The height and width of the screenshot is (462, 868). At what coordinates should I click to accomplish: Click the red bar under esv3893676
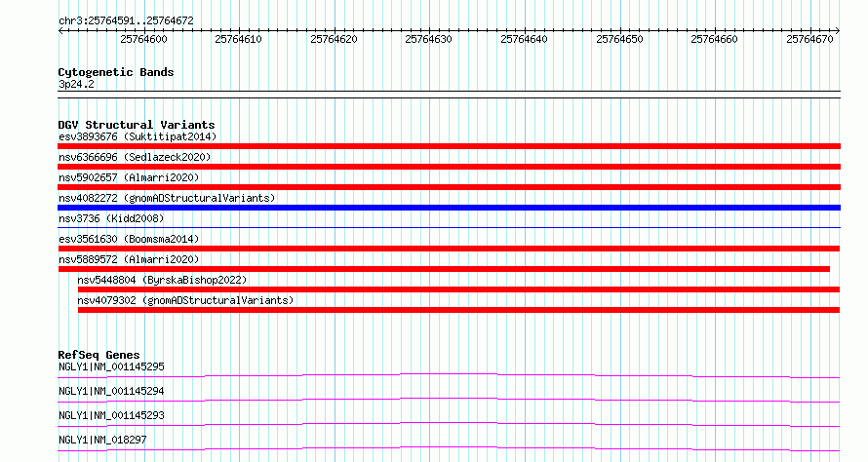pyautogui.click(x=449, y=146)
